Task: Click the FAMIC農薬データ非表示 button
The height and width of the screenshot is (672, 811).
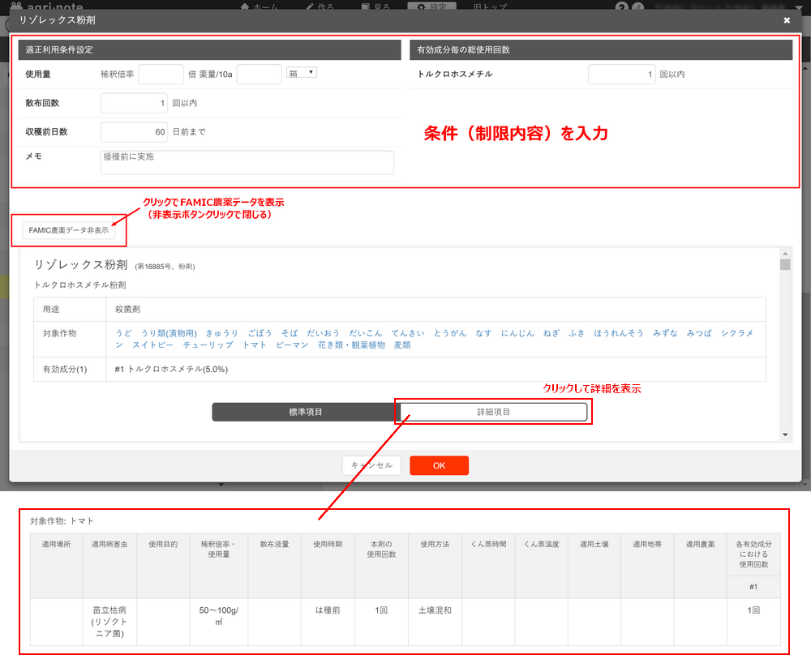Action: 69,230
